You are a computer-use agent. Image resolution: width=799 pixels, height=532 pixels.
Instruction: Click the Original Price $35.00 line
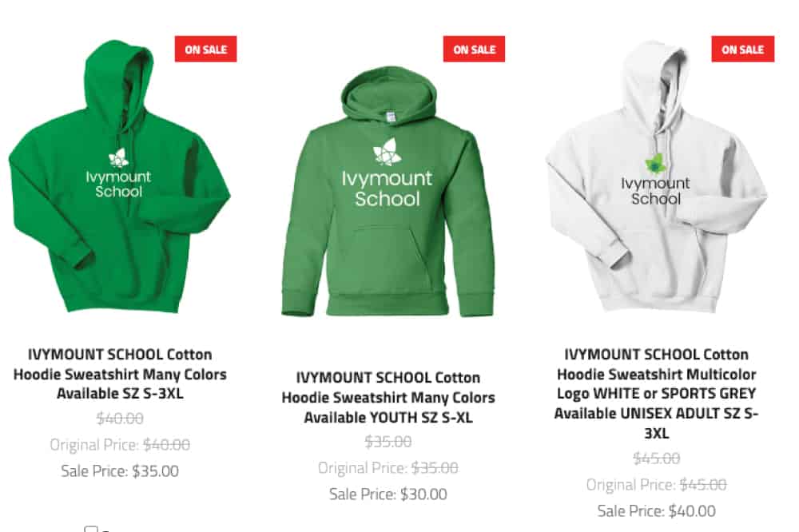[388, 467]
